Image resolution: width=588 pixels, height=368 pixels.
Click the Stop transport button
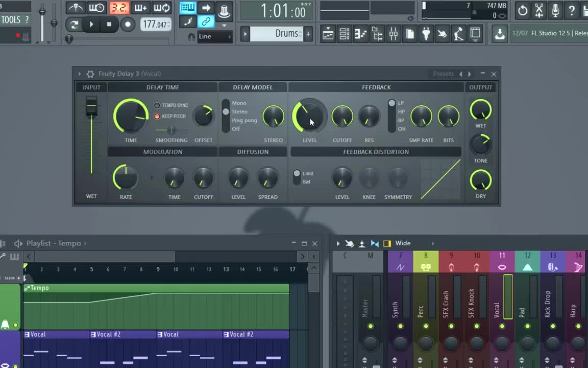[x=109, y=25]
